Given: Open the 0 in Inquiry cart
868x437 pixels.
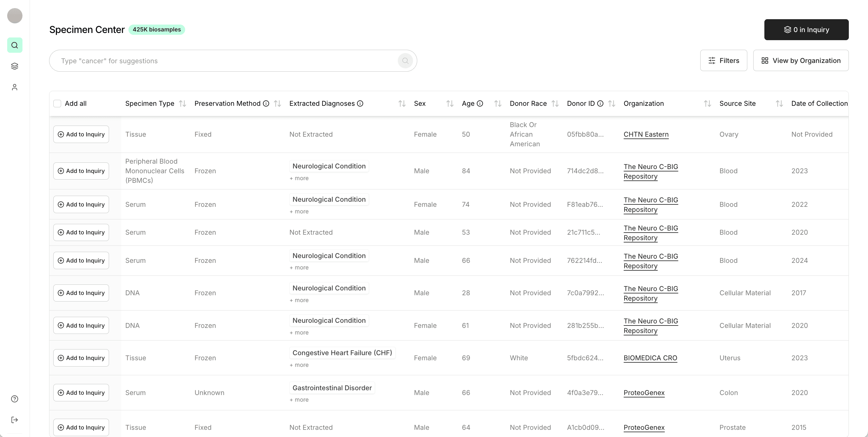Looking at the screenshot, I should [806, 30].
